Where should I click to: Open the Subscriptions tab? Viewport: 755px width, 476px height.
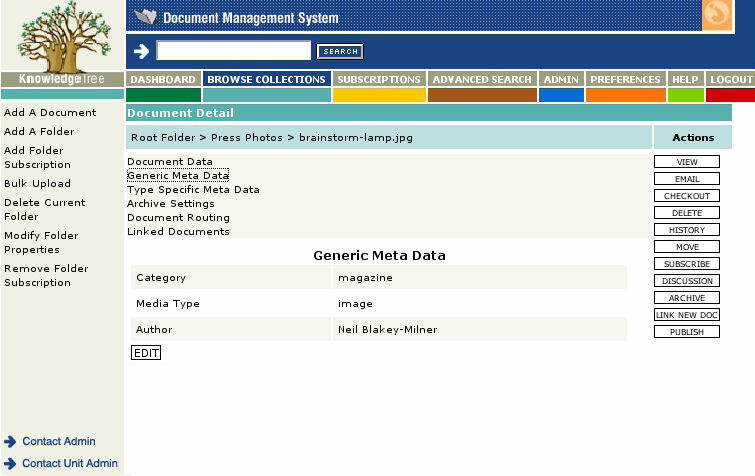point(378,80)
